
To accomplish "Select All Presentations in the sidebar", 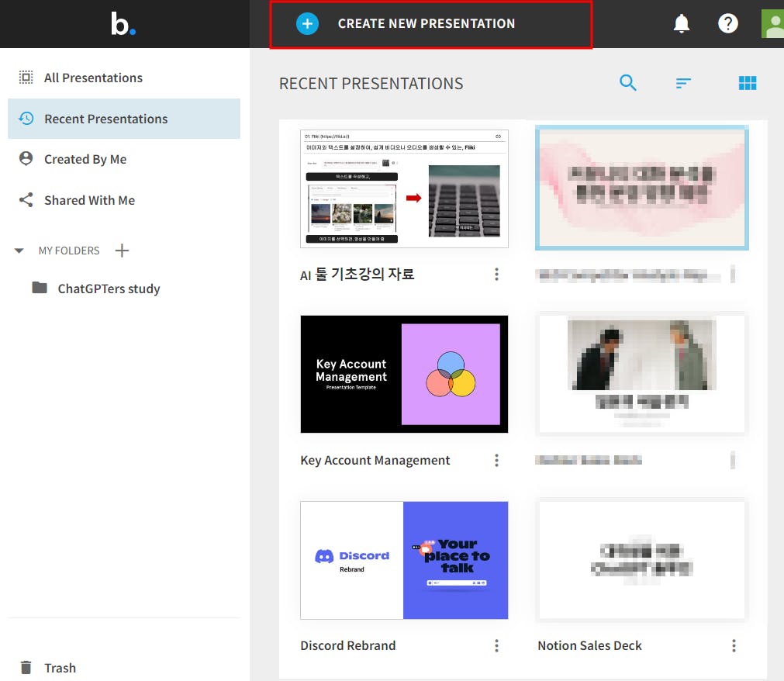I will point(124,78).
